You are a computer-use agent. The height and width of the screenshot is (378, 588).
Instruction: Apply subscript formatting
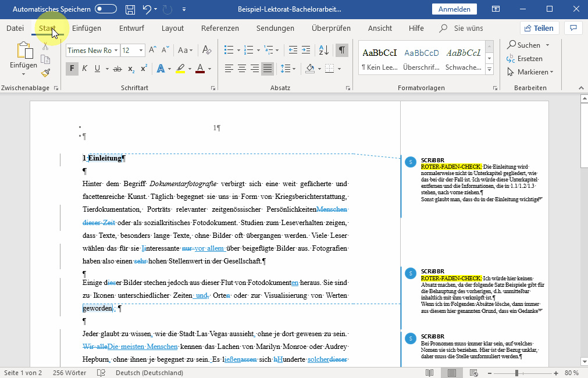pos(131,69)
